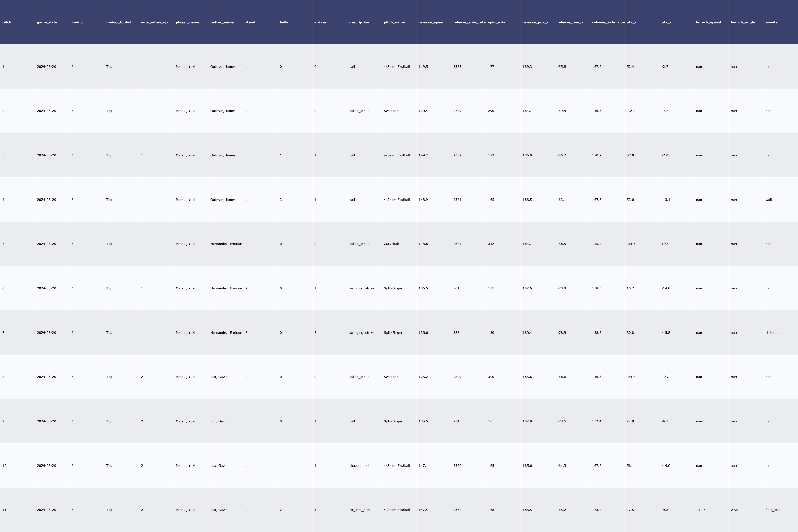798x532 pixels.
Task: Select the Curveball pitch name cell
Action: (x=391, y=244)
